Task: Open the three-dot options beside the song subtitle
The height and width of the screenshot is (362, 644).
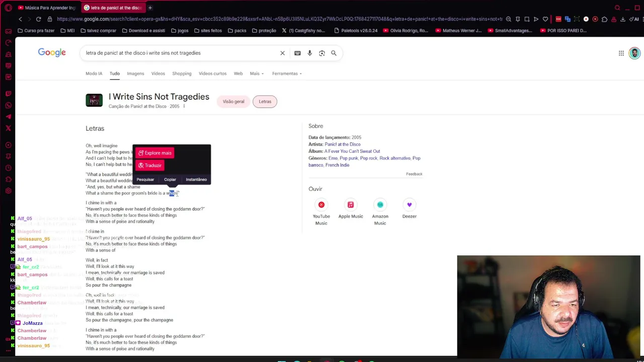Action: (x=184, y=106)
